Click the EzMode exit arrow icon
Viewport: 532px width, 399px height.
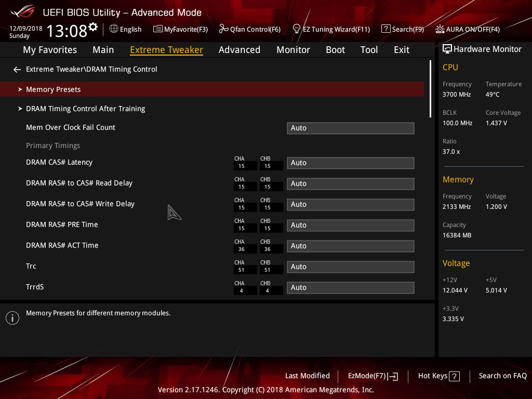(x=393, y=376)
